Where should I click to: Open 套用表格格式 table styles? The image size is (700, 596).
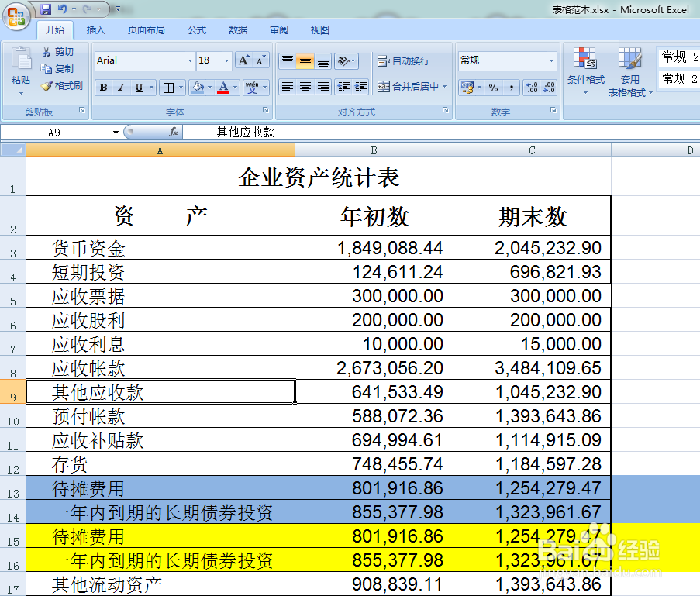click(630, 72)
